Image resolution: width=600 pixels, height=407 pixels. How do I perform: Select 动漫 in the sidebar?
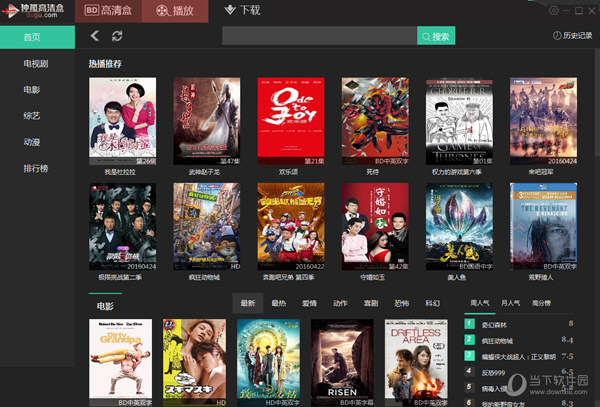[x=32, y=142]
